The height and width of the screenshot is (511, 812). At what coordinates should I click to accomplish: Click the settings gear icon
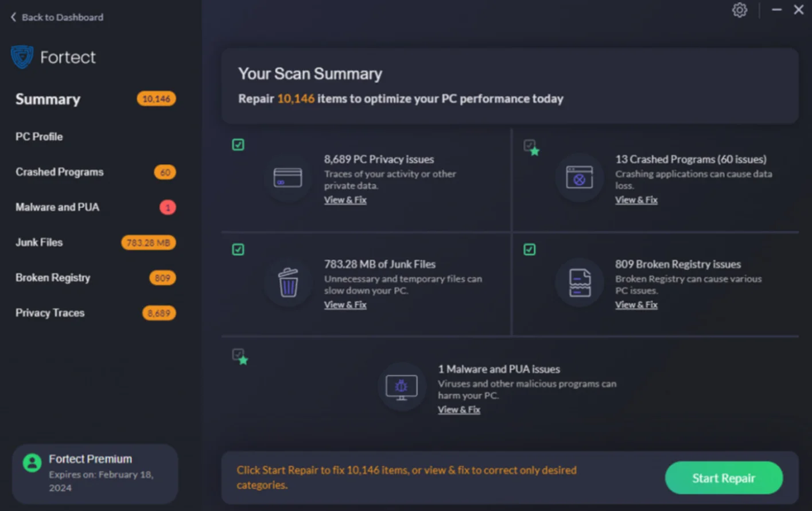[x=739, y=10]
